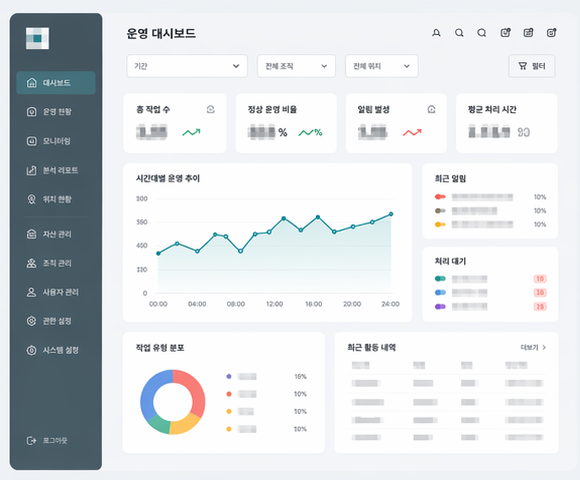Expand the 전체 조직 dropdown
This screenshot has height=480, width=580.
[x=296, y=66]
